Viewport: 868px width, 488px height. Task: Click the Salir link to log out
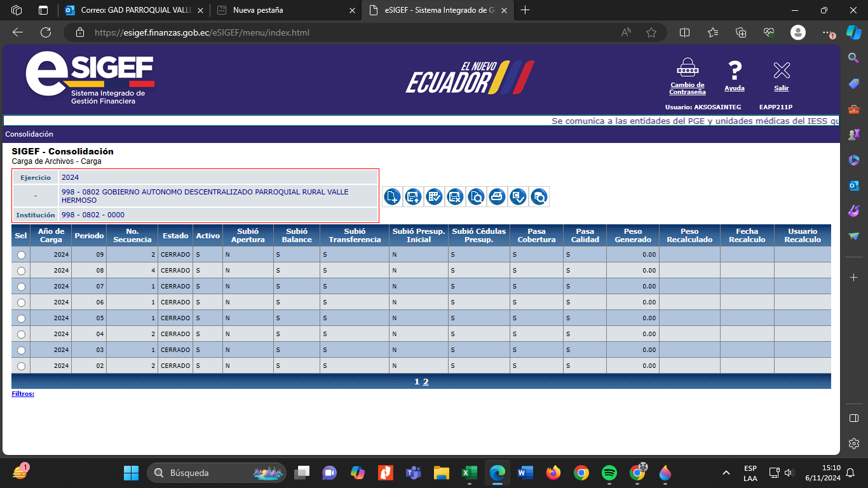pos(781,88)
